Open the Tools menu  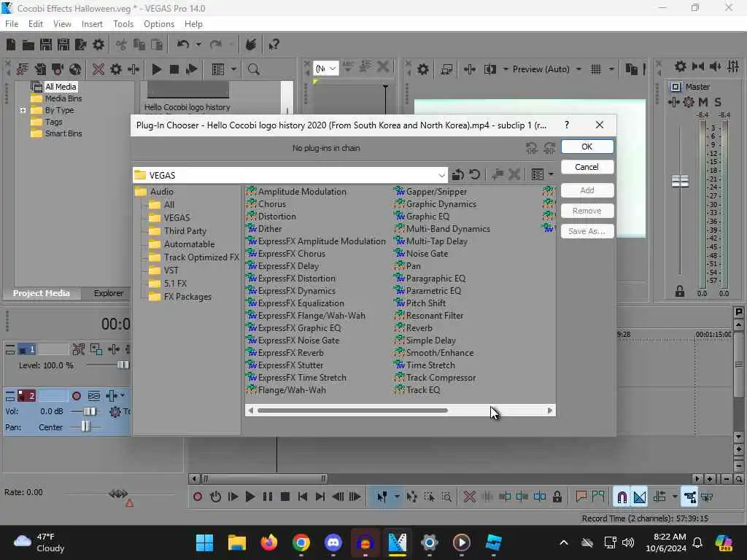123,24
